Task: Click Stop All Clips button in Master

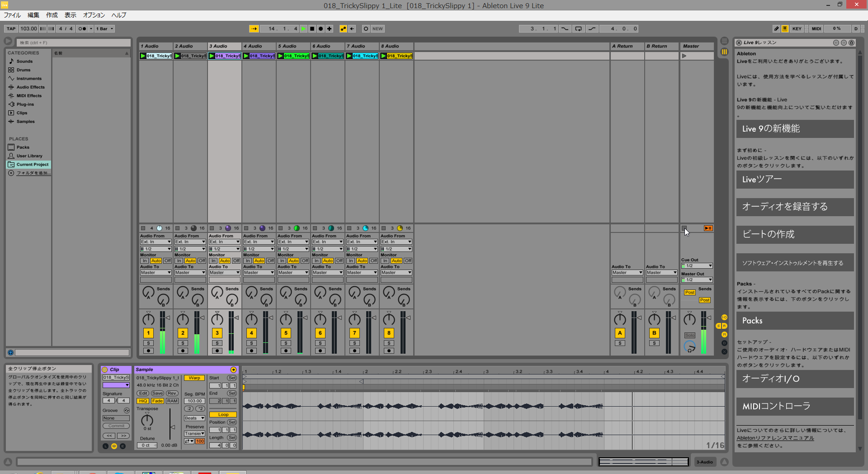Action: point(684,228)
